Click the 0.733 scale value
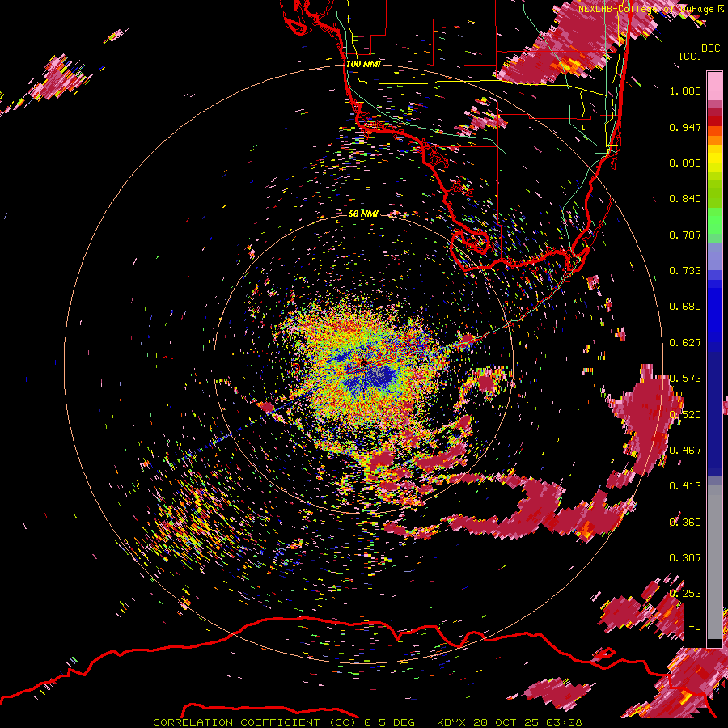728x728 pixels. click(x=685, y=271)
